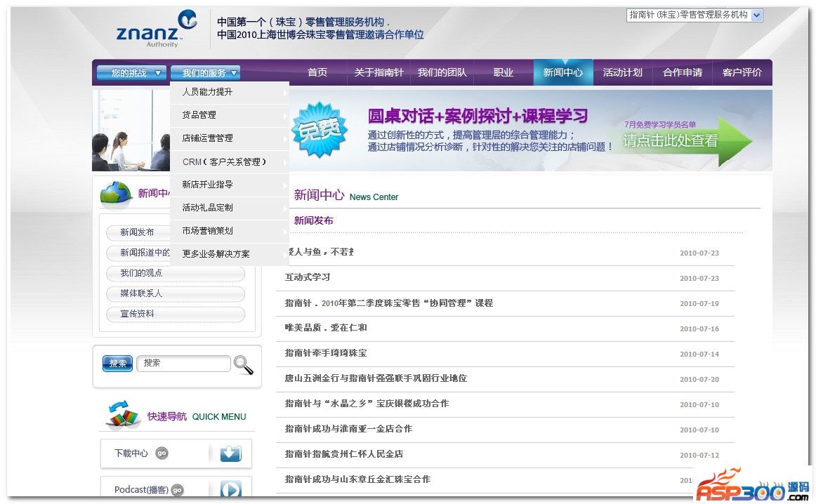This screenshot has height=504, width=816.
Task: Open article about 2010年第二季度珠宝零售 课程
Action: pyautogui.click(x=389, y=303)
